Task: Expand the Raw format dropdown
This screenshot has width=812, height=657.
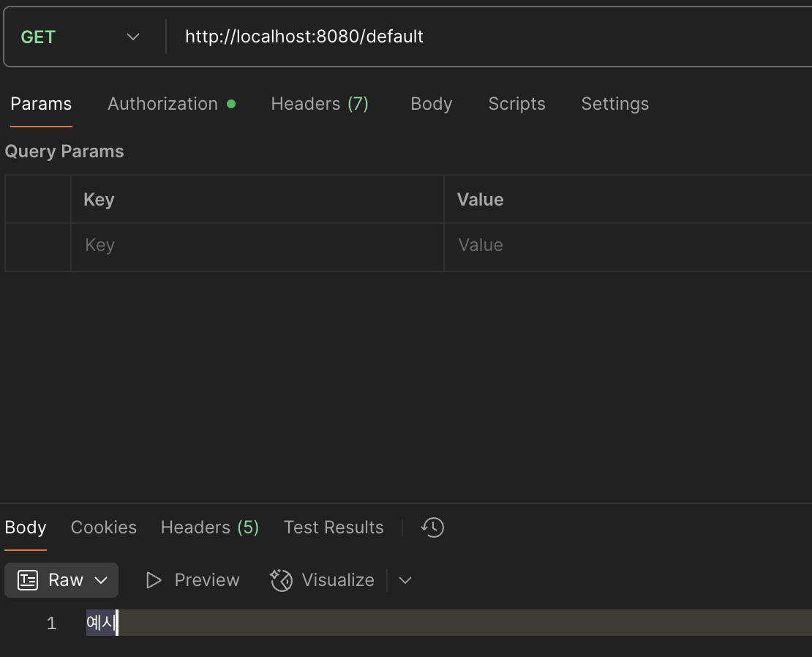Action: 62,580
